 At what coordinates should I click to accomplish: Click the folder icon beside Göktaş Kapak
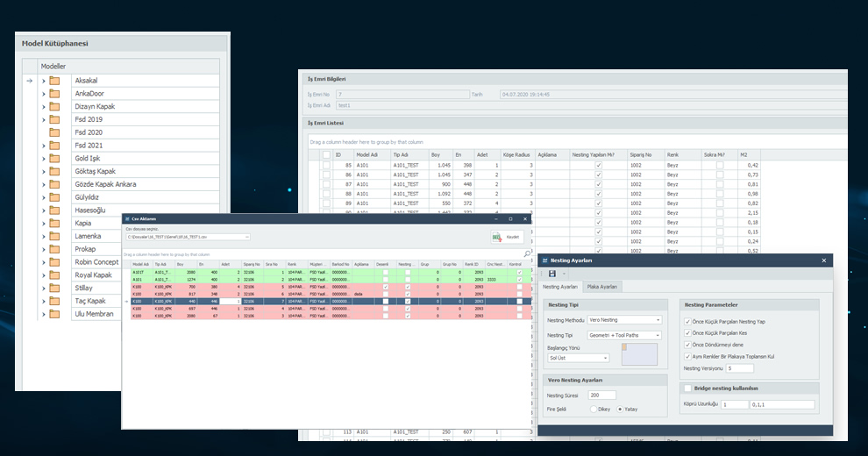tap(54, 172)
